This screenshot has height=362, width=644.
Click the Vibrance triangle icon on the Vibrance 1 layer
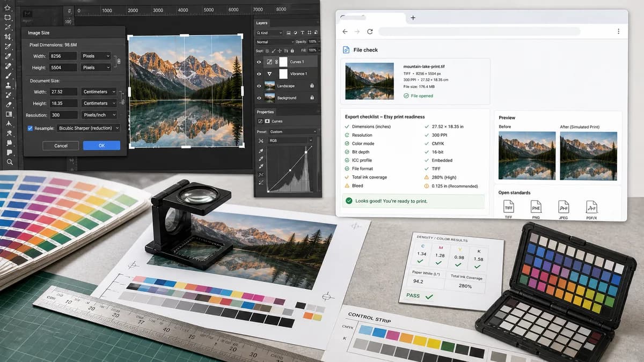pos(269,74)
